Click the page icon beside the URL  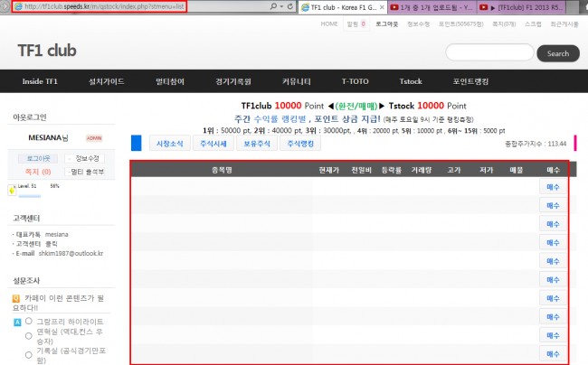[17, 6]
